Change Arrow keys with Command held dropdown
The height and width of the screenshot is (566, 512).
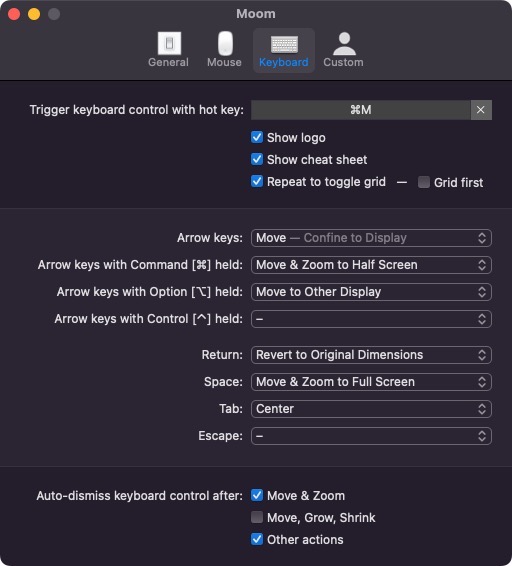371,265
